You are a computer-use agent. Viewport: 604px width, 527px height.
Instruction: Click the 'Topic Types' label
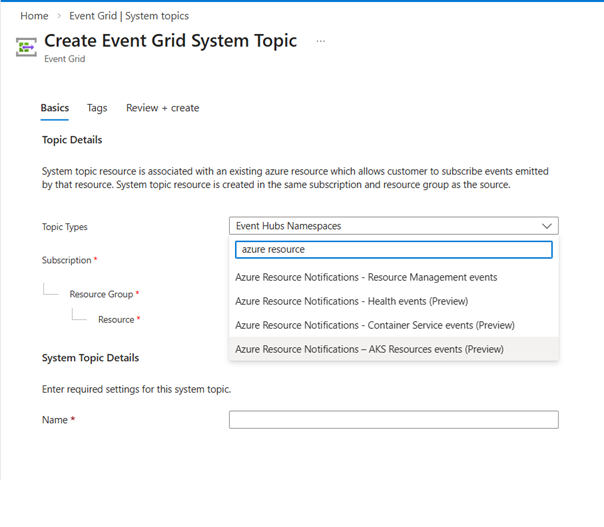pos(65,227)
